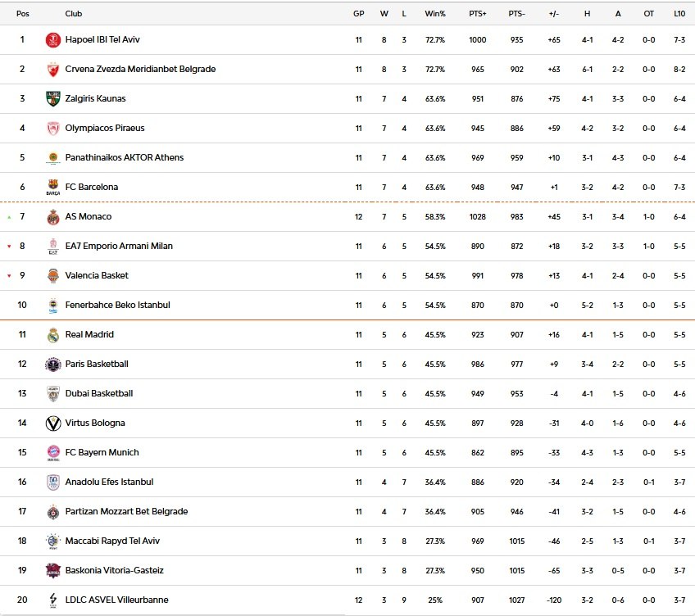Click the Hapoel IBI Tel Aviv logo

pos(53,40)
